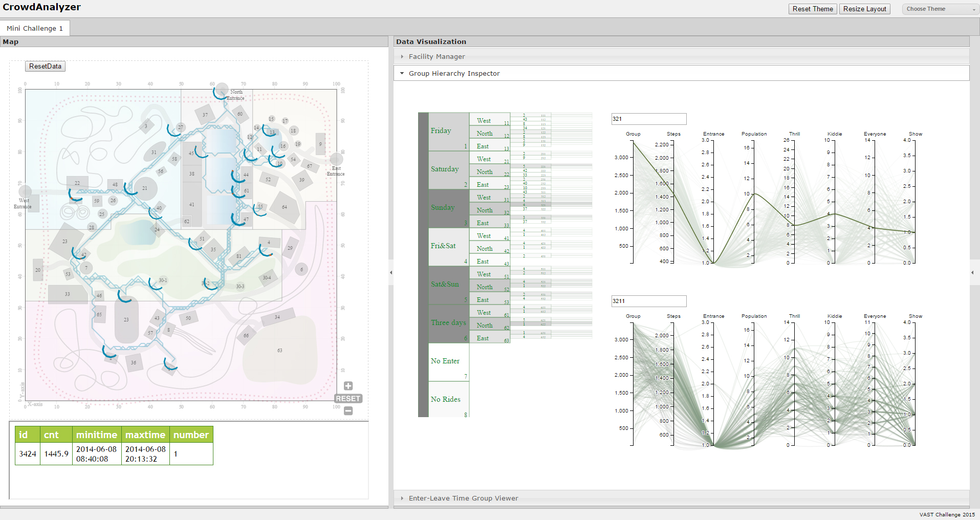Click table cell with id 3424
Viewport: 980px width, 520px height.
(28, 453)
